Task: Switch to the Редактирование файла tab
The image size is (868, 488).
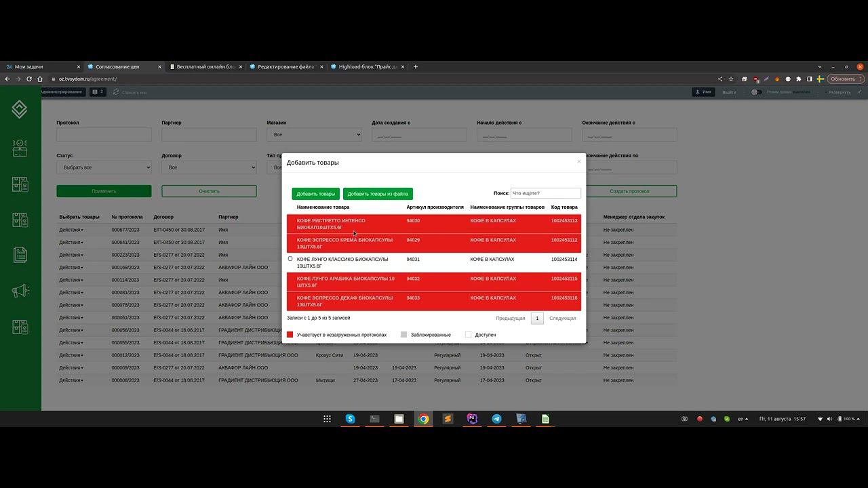Action: (x=286, y=66)
